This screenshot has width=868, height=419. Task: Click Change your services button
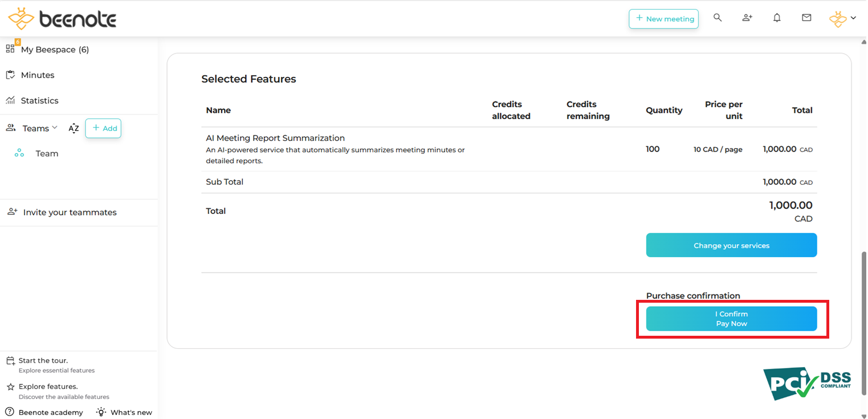(x=731, y=245)
